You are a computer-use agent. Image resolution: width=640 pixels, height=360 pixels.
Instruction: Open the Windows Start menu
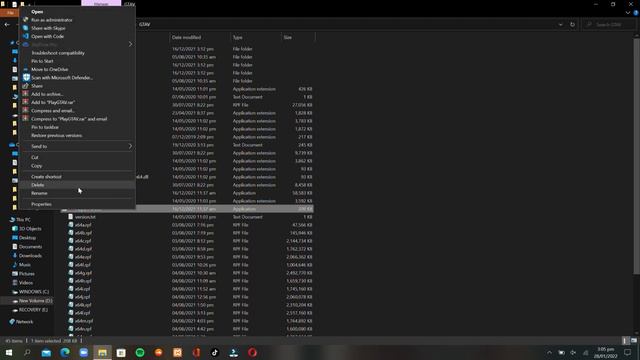pyautogui.click(x=9, y=352)
